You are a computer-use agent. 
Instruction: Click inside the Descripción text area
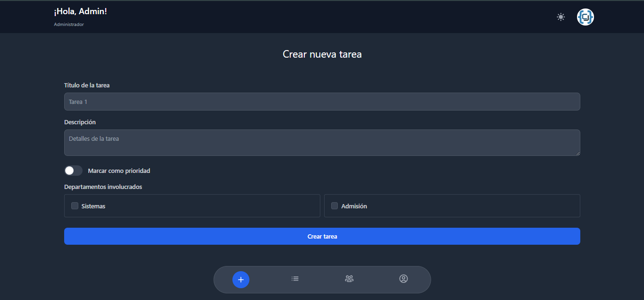coord(322,143)
